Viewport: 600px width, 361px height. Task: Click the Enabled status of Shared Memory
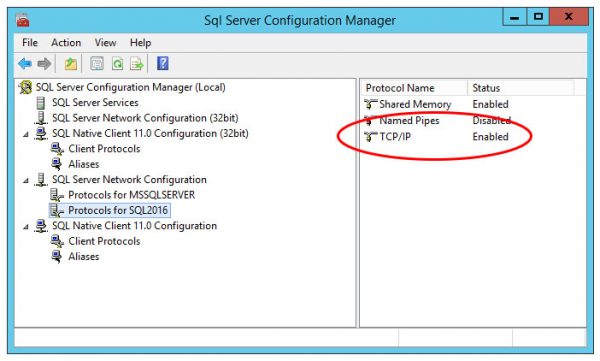(490, 104)
